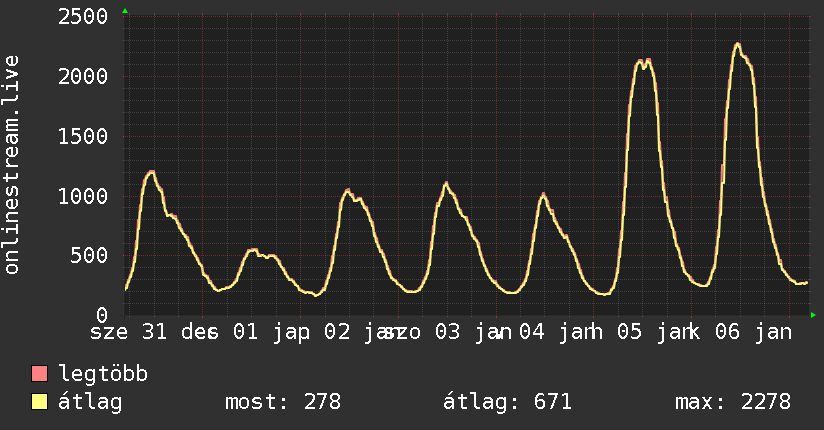Click the green arrow ending the x-axis
This screenshot has height=430, width=824.
pos(813,315)
